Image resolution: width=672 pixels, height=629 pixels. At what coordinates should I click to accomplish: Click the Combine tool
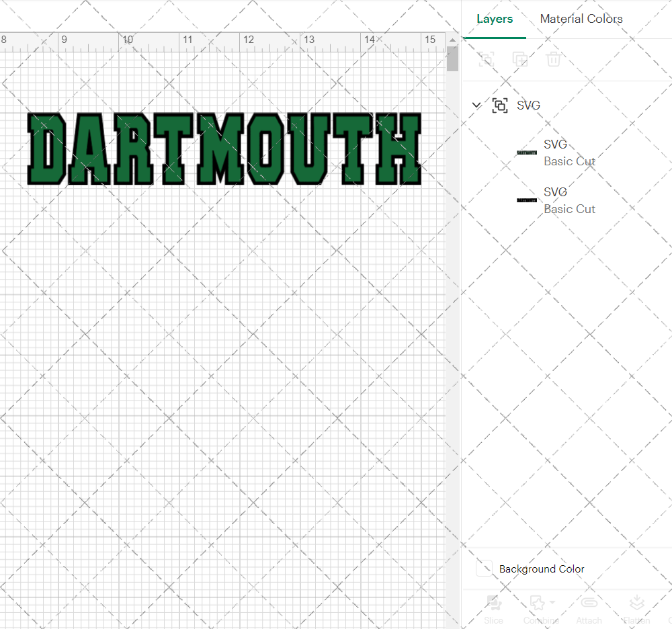541,610
